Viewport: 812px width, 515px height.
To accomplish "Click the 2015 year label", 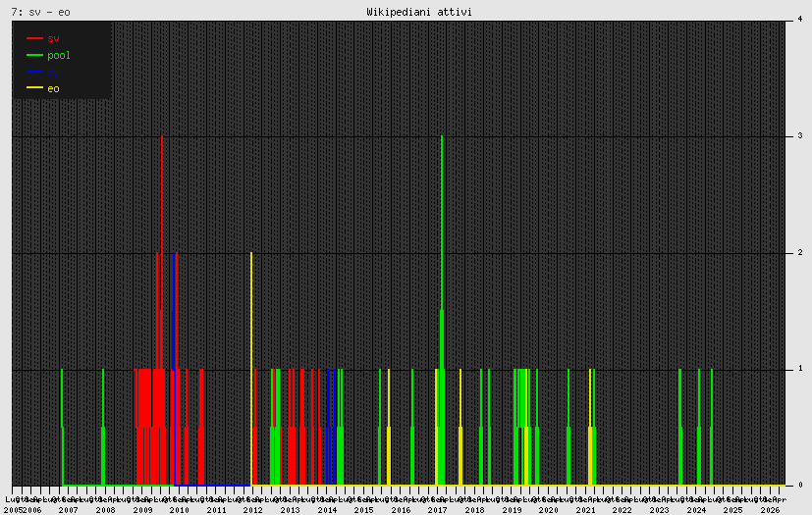I will [364, 510].
